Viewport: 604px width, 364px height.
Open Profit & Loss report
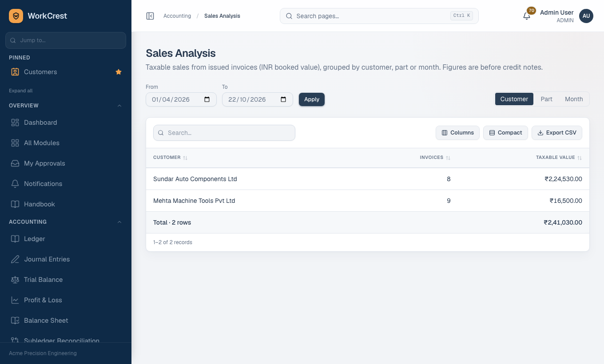click(66, 300)
